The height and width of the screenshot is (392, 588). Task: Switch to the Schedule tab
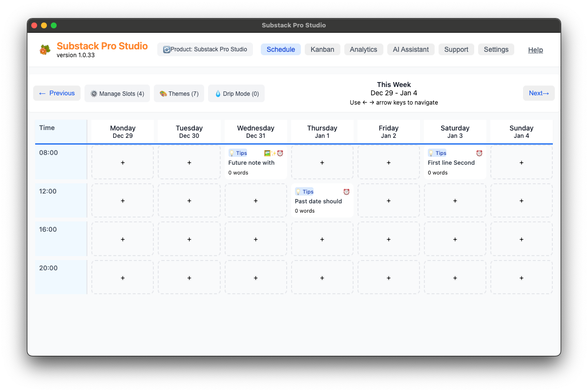pos(281,49)
